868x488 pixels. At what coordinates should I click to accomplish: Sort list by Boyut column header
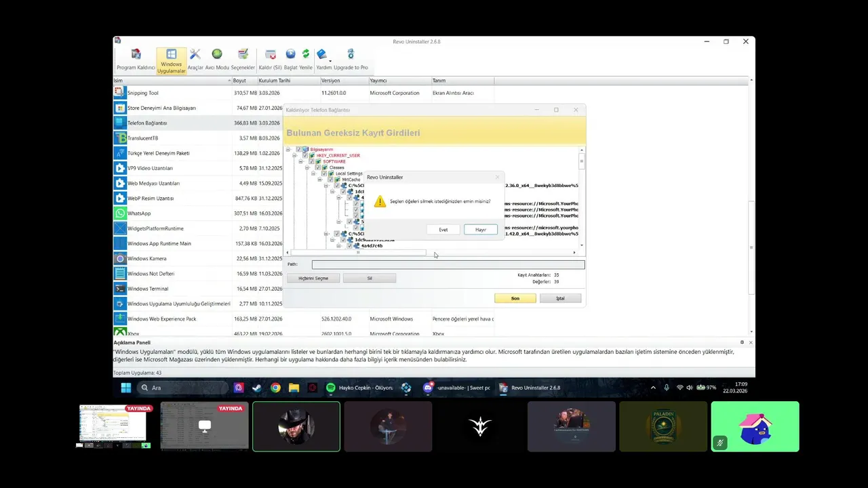[x=244, y=81]
